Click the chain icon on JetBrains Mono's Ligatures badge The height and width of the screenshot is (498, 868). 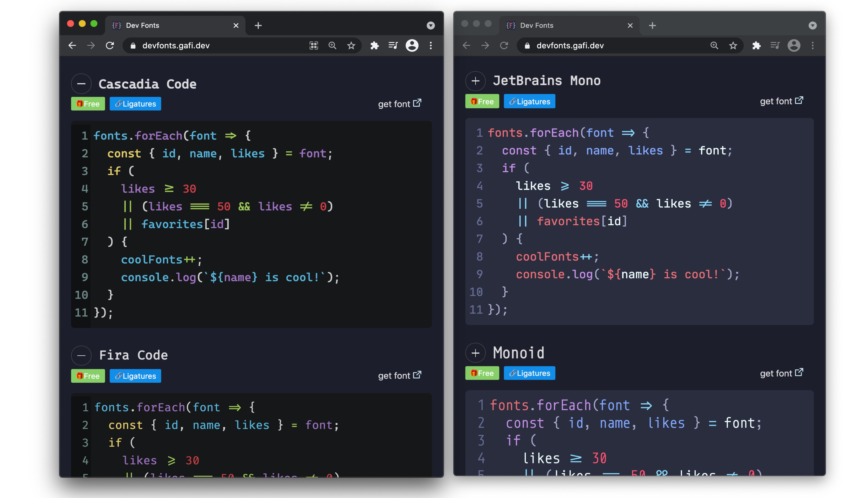coord(513,101)
